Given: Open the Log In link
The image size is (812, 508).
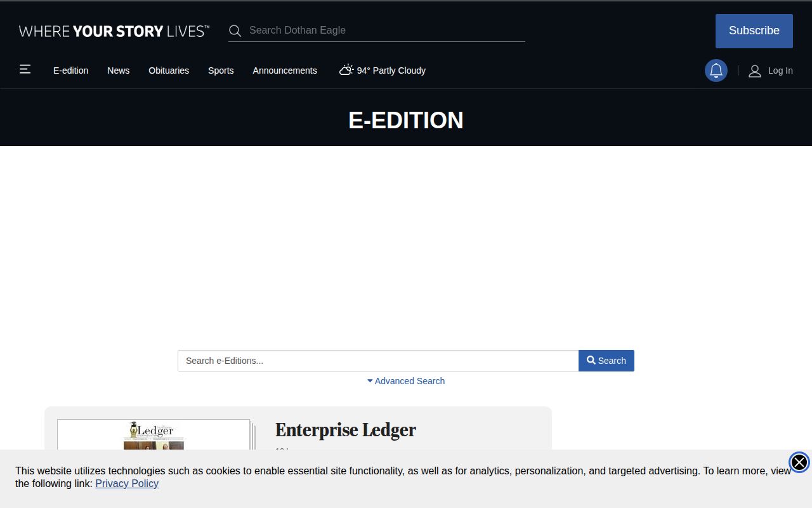Looking at the screenshot, I should click(780, 70).
